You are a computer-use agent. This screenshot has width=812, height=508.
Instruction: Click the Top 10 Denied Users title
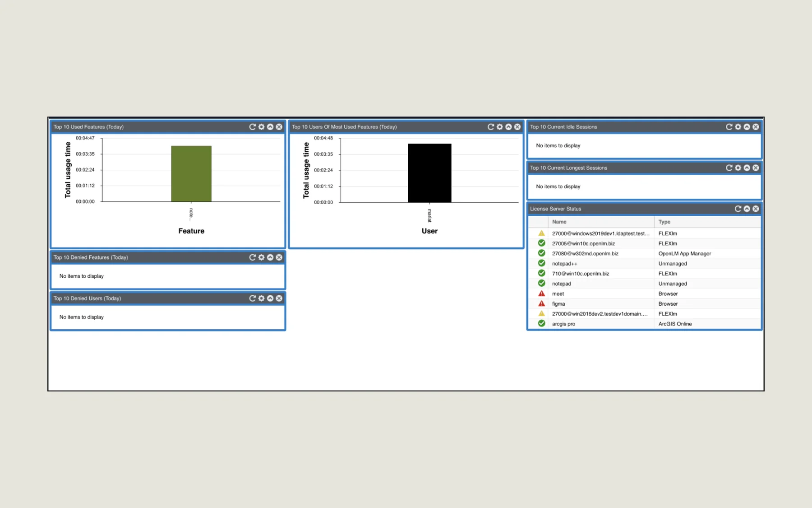point(87,298)
